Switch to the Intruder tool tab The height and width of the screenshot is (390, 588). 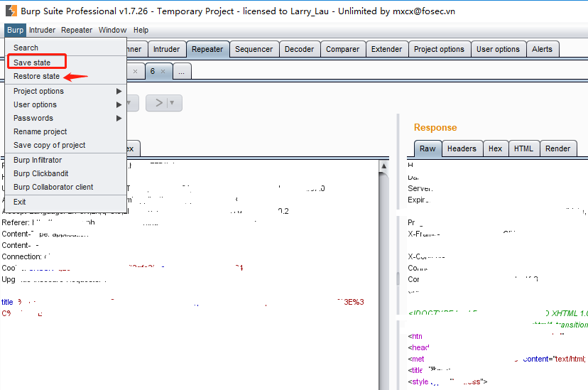pyautogui.click(x=166, y=49)
